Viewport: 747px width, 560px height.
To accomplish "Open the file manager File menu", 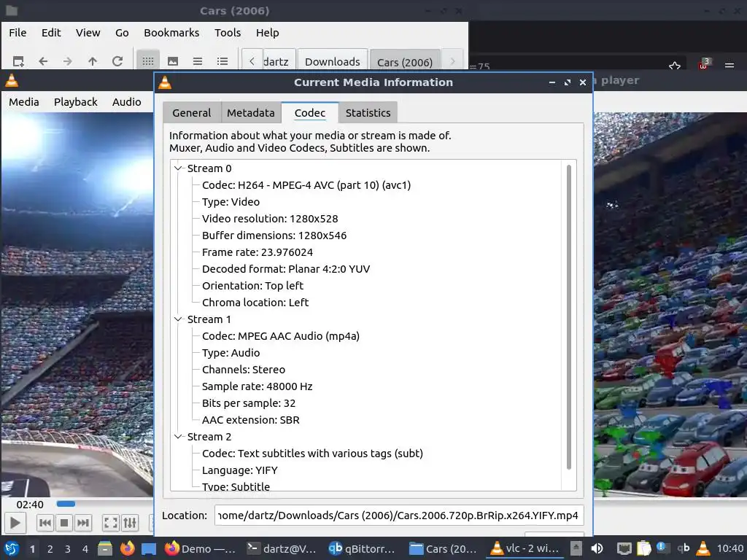I will tap(18, 33).
